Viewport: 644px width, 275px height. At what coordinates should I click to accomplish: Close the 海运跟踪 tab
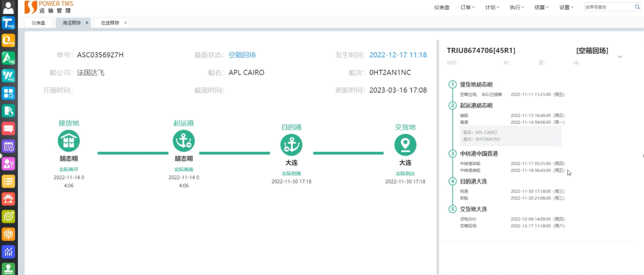(87, 23)
